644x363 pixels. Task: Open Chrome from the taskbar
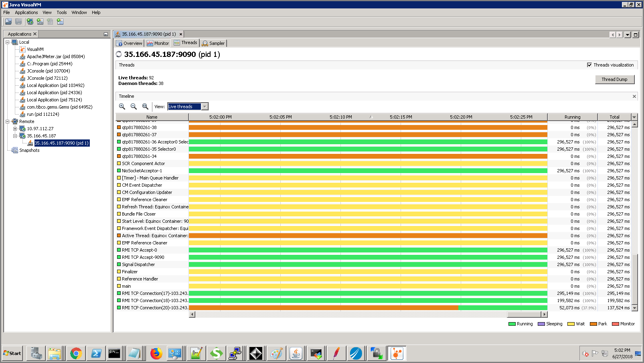[x=76, y=353]
